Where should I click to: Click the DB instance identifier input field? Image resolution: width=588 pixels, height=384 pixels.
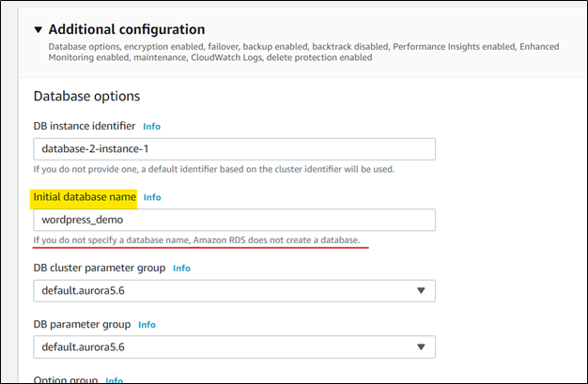(x=235, y=149)
